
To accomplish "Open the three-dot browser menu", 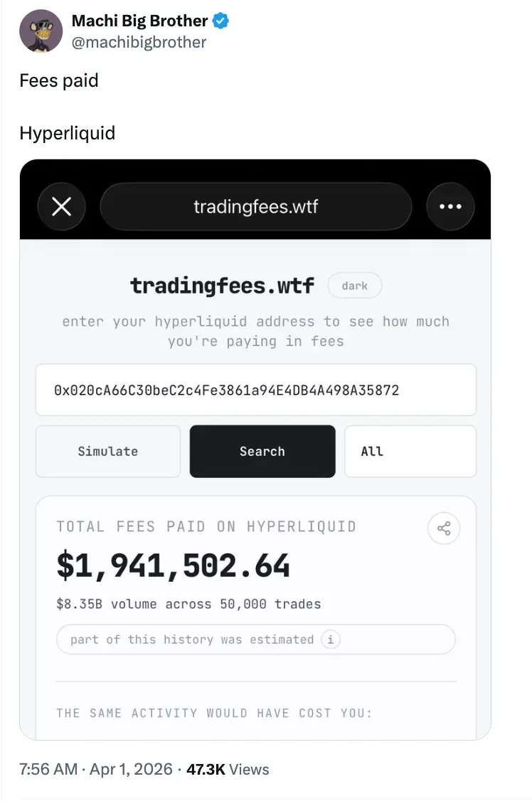I will coord(449,207).
